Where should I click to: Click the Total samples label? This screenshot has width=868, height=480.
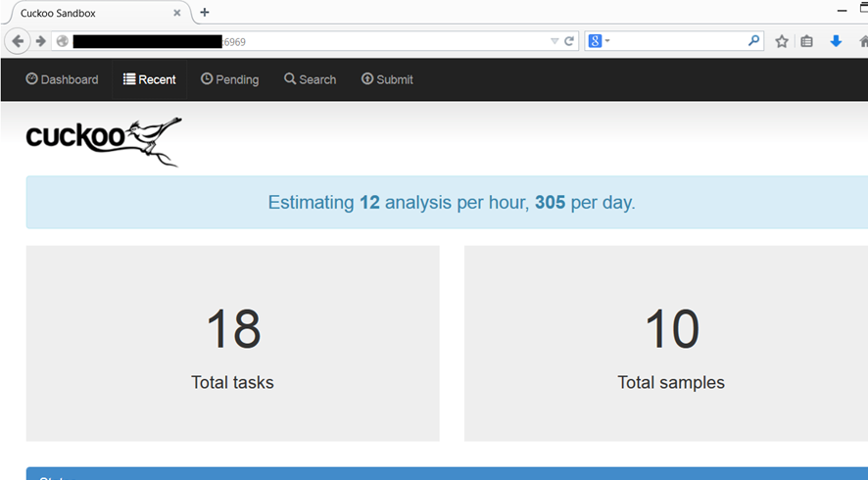tap(671, 382)
